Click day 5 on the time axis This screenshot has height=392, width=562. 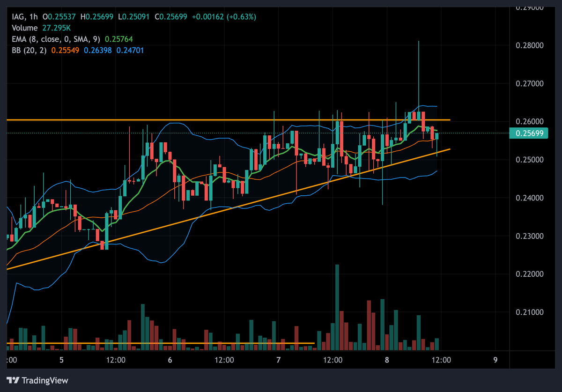point(62,360)
